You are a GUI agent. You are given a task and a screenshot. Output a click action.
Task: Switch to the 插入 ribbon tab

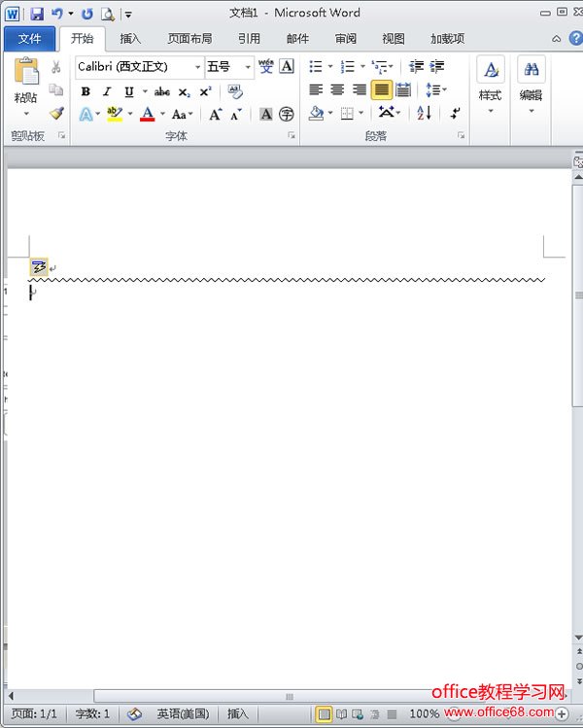click(130, 39)
